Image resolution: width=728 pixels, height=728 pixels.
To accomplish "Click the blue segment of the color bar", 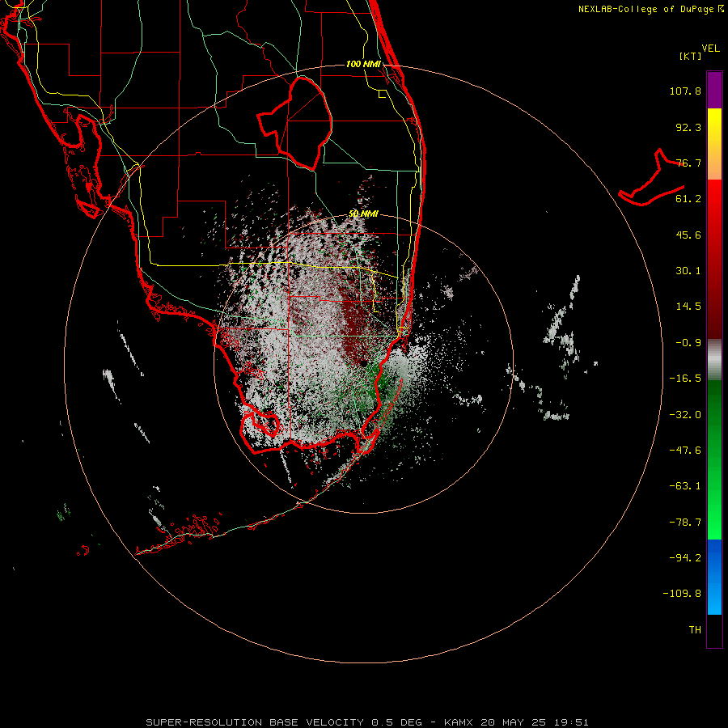I will pos(714,577).
